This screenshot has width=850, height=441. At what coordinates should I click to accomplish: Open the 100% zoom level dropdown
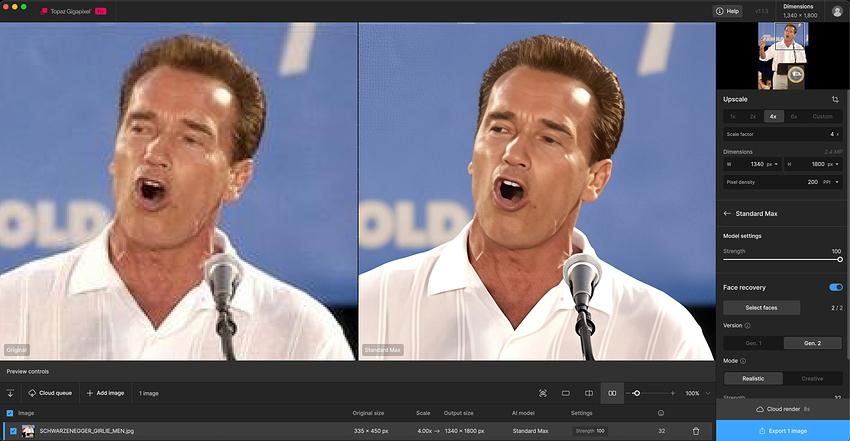[x=698, y=393]
